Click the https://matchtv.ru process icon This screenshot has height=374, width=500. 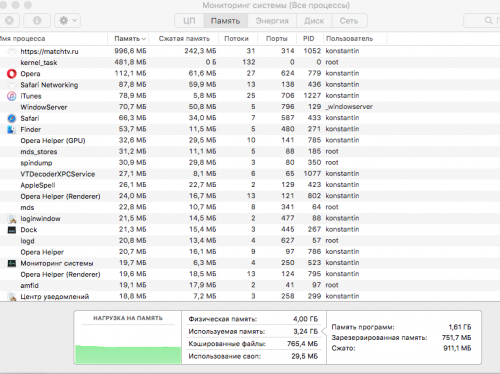(12, 51)
